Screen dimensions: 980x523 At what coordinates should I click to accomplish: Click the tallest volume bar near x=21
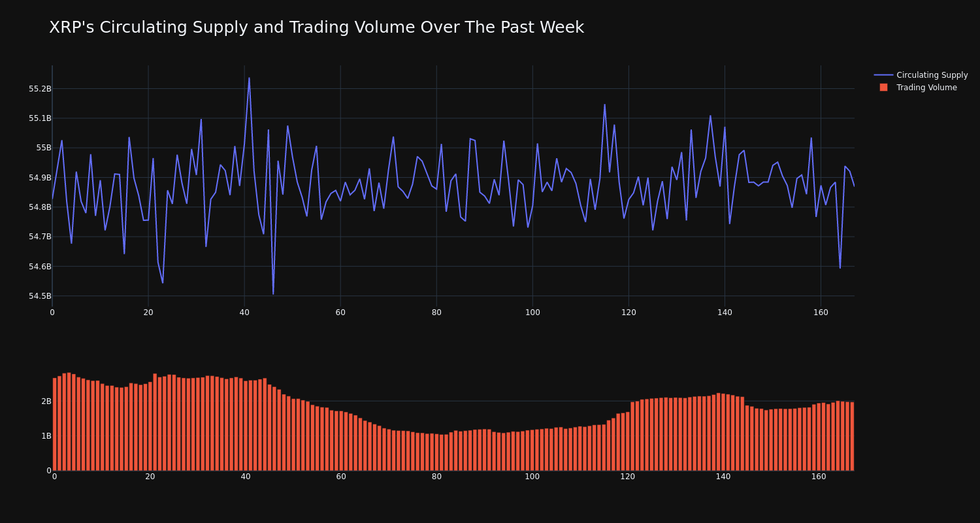pos(155,422)
